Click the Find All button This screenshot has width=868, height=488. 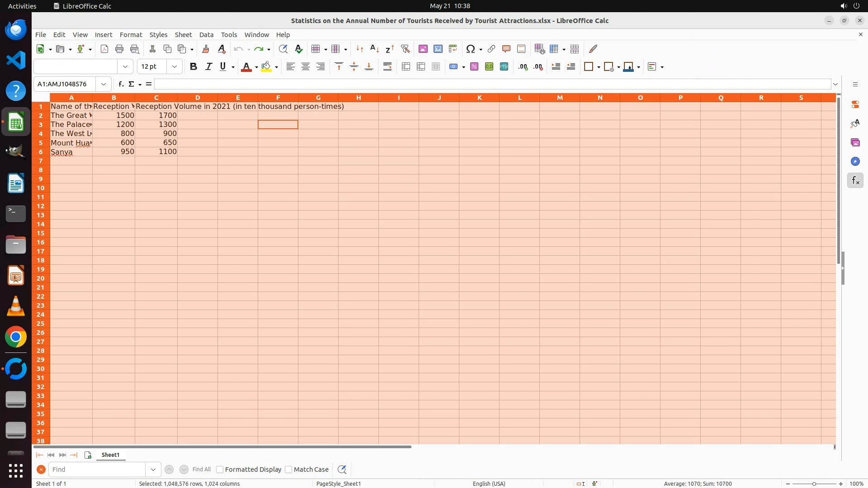(201, 469)
